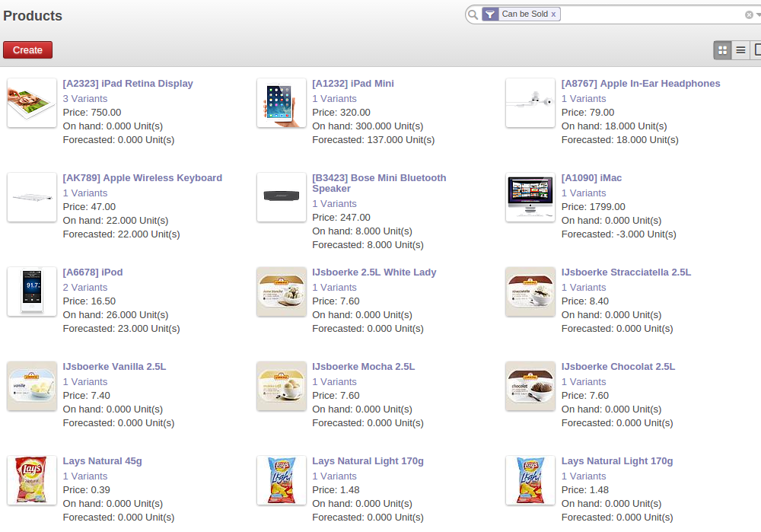Click the In-Ear Headphones thumbnail
This screenshot has width=761, height=532.
(530, 103)
